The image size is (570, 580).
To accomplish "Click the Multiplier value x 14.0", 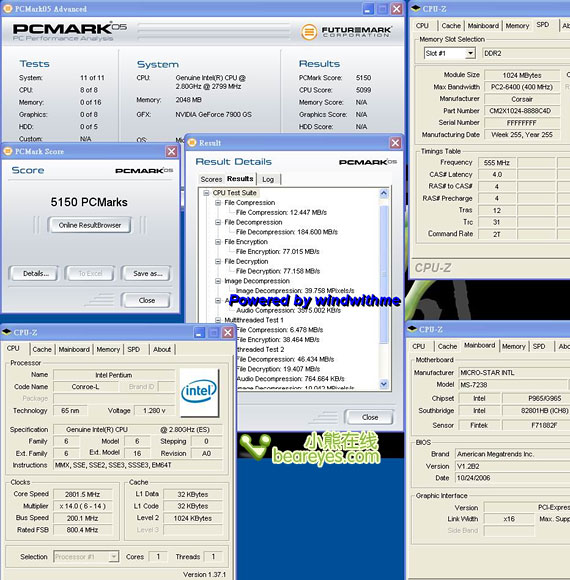I will point(82,506).
